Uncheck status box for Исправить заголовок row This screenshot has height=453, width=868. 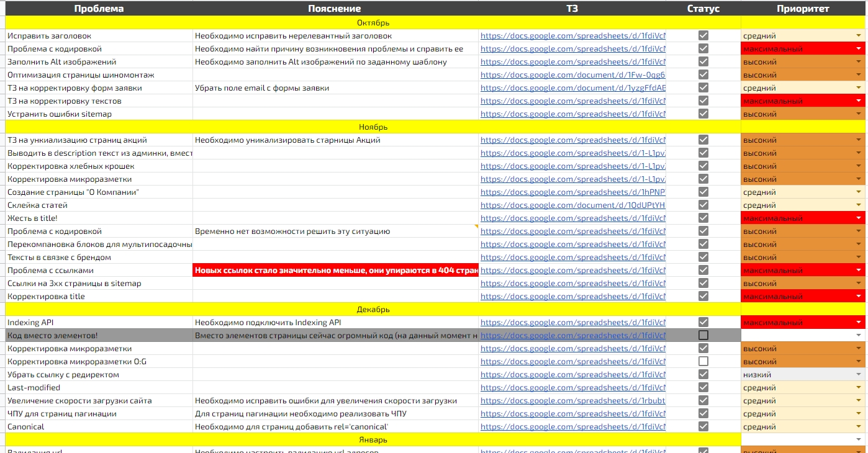[x=703, y=35]
